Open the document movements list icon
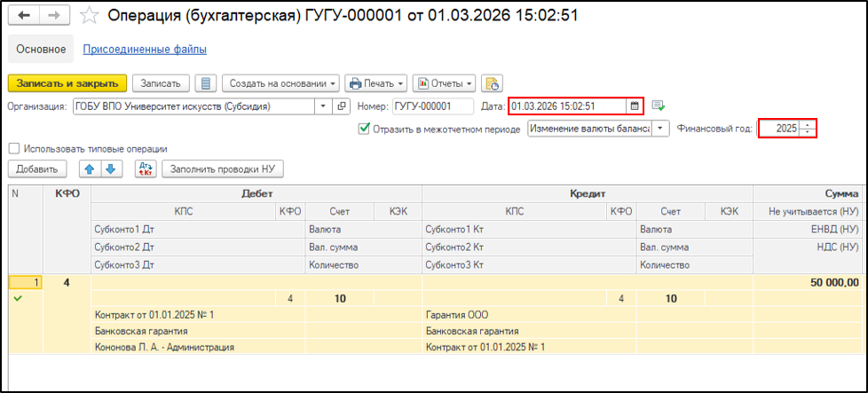The width and height of the screenshot is (868, 393). 206,83
